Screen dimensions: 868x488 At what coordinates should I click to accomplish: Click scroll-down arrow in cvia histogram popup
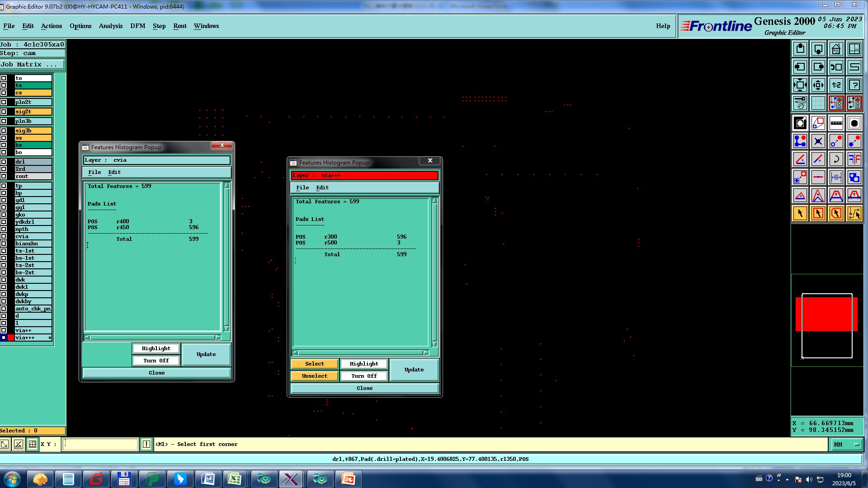point(226,328)
